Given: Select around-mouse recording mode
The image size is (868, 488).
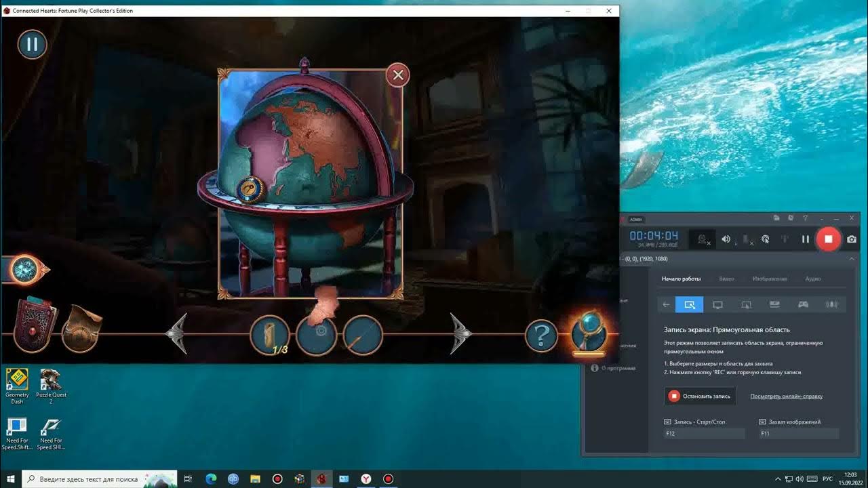Looking at the screenshot, I should [747, 305].
